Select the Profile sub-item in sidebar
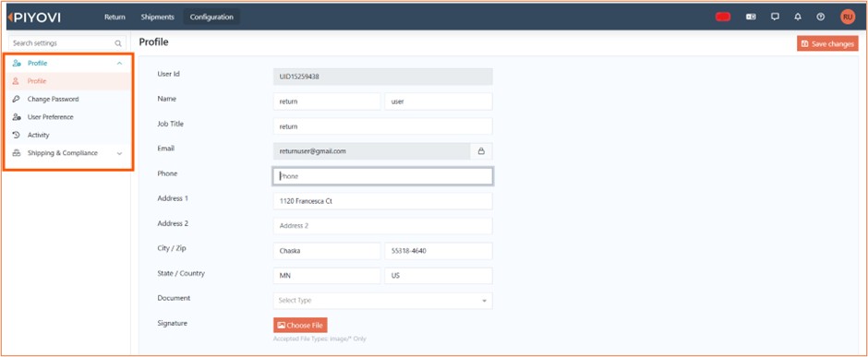 click(68, 81)
